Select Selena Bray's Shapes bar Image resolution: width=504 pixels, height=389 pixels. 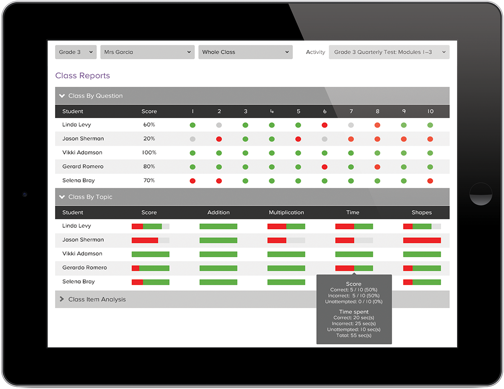[422, 282]
